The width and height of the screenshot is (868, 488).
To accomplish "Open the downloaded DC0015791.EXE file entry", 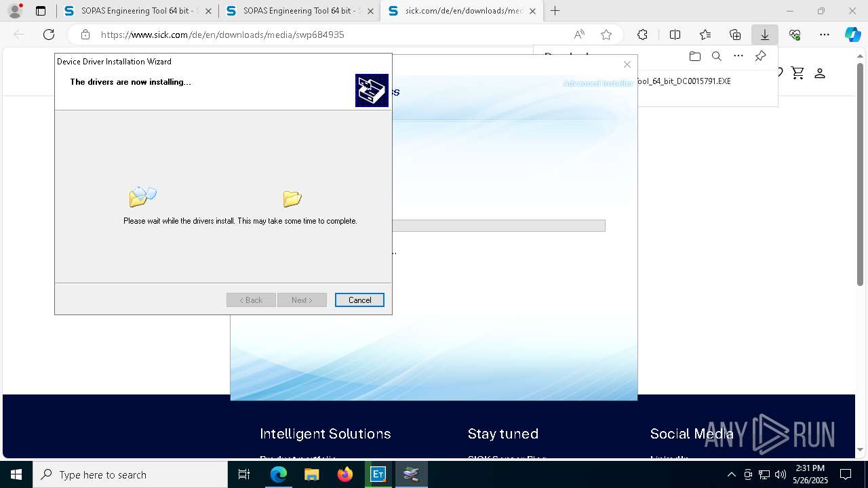I will 684,81.
